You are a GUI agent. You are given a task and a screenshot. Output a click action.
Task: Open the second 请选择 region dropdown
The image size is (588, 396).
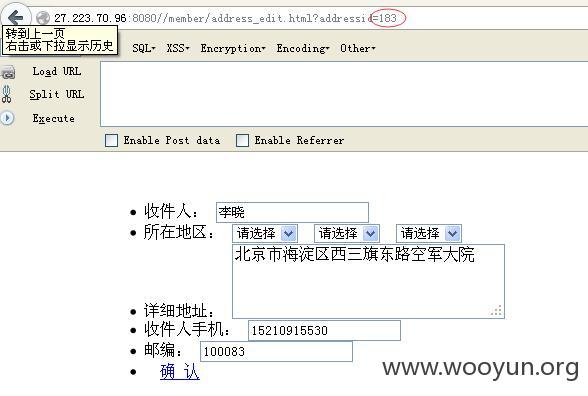pos(347,233)
